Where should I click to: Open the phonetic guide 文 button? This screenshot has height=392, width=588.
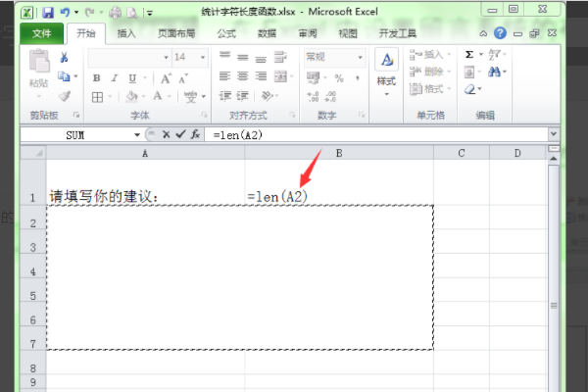click(x=190, y=97)
